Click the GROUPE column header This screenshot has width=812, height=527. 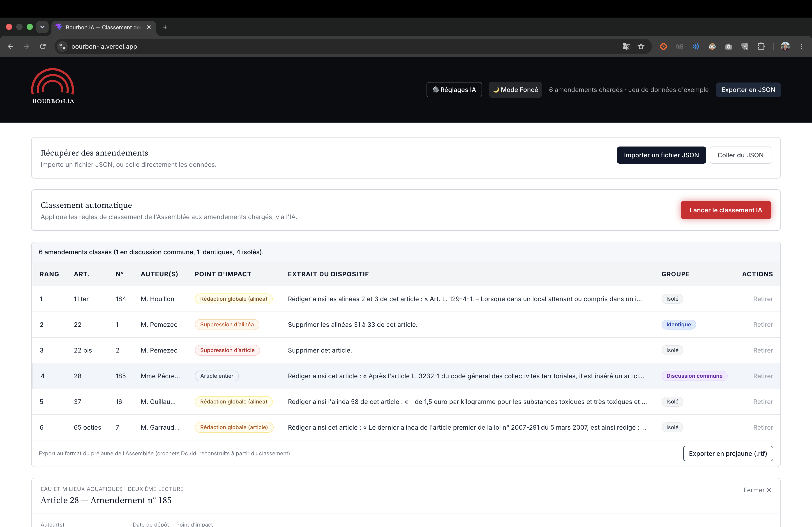click(x=675, y=274)
